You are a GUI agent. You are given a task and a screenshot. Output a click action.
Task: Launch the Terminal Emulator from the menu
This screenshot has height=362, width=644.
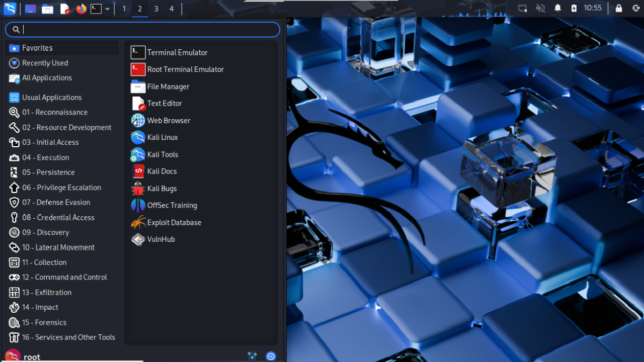(177, 52)
